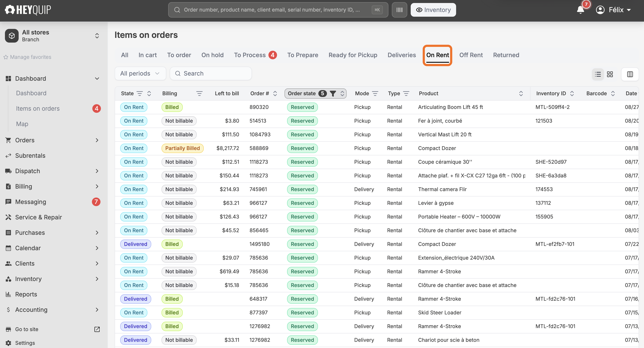This screenshot has width=644, height=348.
Task: Expand the Dispatch sidebar section
Action: (x=97, y=171)
